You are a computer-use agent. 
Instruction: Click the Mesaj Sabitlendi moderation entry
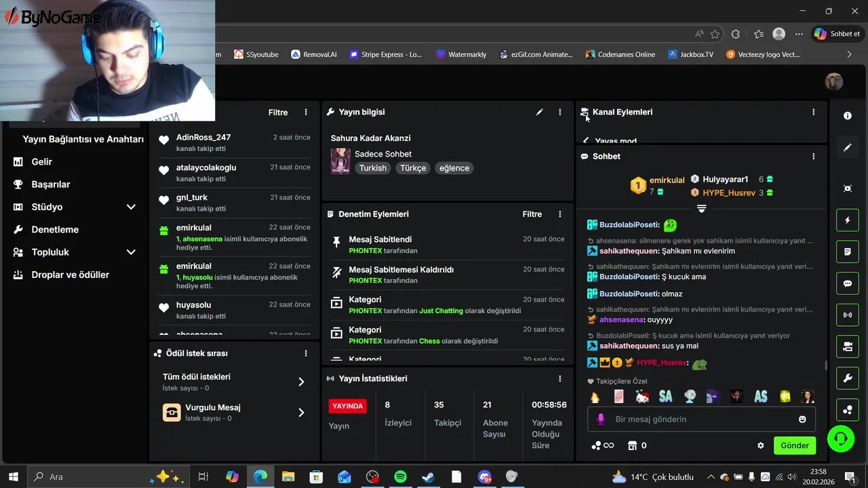point(448,245)
